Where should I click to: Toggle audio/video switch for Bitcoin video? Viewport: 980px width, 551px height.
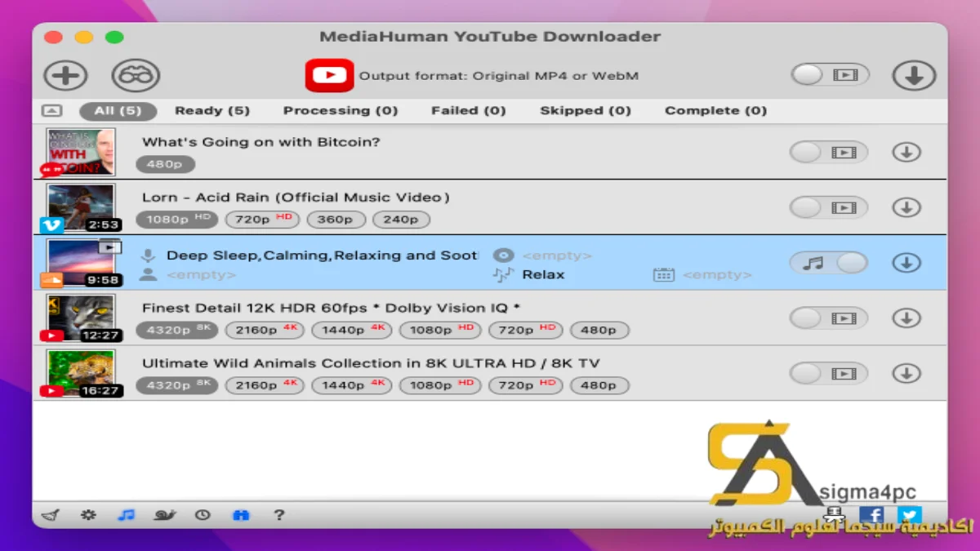point(829,152)
